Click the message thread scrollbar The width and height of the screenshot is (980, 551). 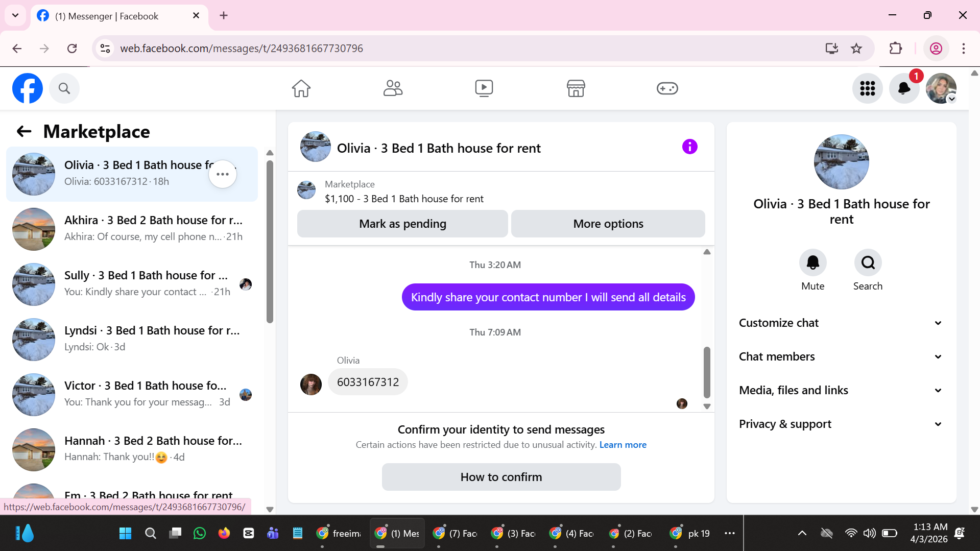pyautogui.click(x=707, y=372)
